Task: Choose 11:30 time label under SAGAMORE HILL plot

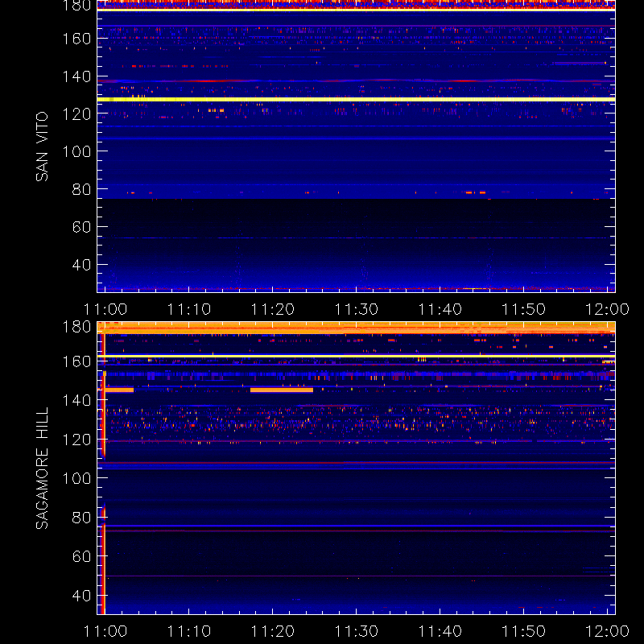Action: [x=357, y=631]
